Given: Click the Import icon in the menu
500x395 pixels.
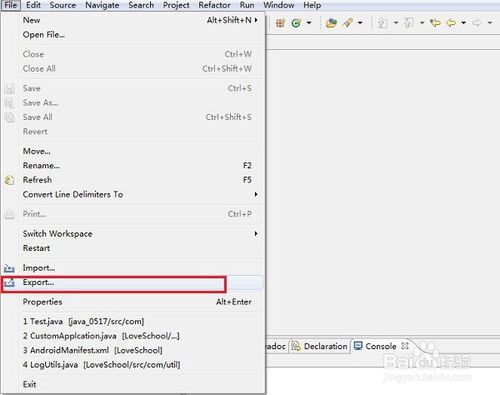Looking at the screenshot, I should pos(9,268).
